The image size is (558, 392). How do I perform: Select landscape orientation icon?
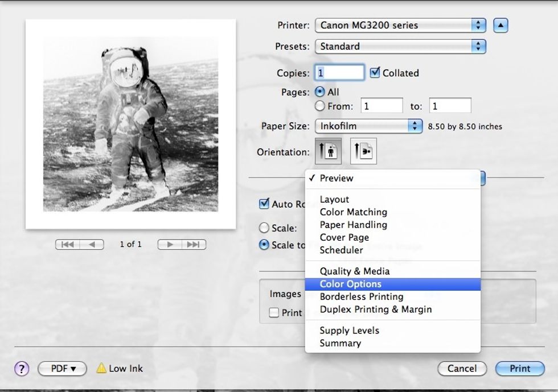click(x=363, y=151)
